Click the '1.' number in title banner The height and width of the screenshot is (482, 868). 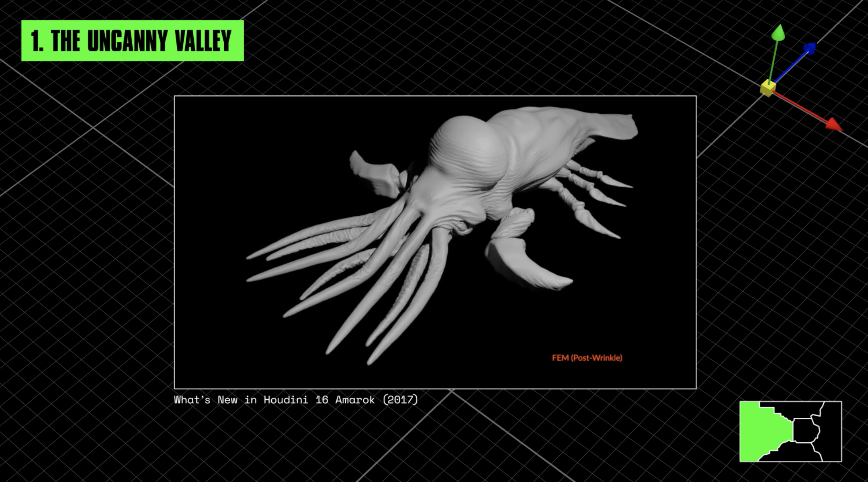37,41
